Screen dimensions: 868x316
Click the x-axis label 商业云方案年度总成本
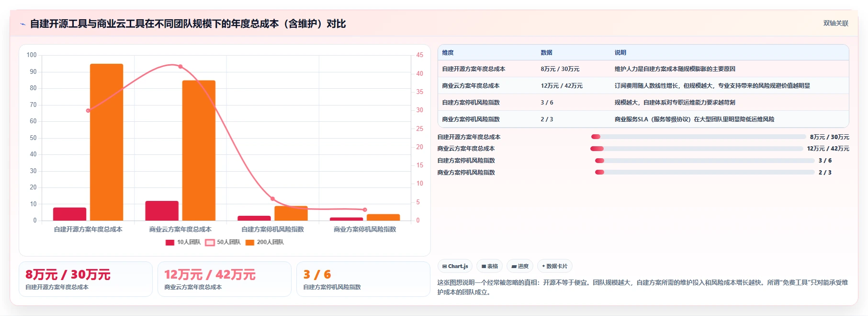click(x=180, y=230)
